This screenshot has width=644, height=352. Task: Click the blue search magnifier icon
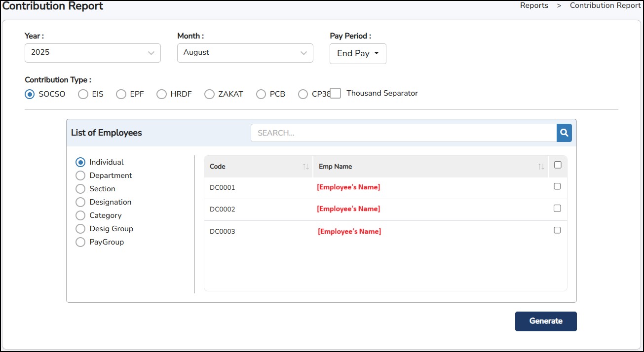click(x=564, y=133)
